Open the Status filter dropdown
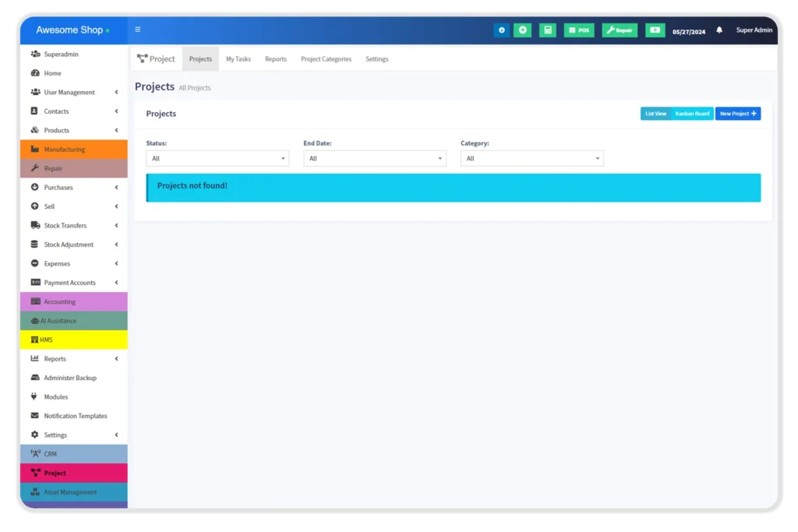This screenshot has height=532, width=798. click(x=217, y=158)
